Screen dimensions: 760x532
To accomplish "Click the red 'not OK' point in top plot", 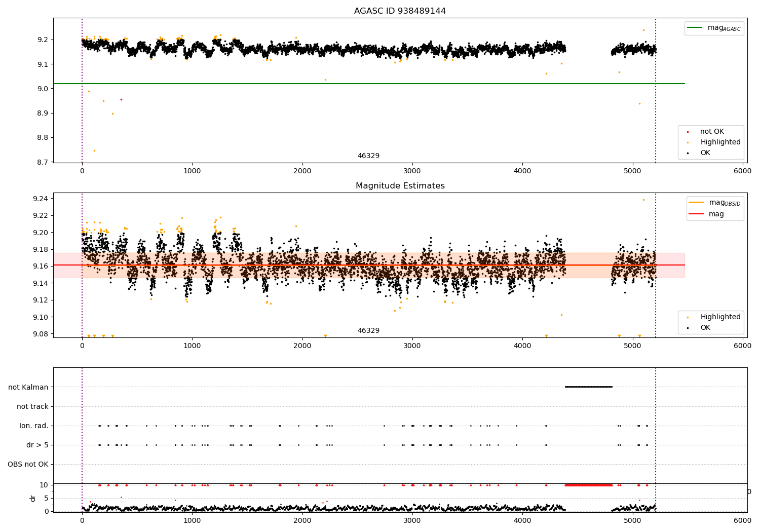I will click(x=121, y=100).
